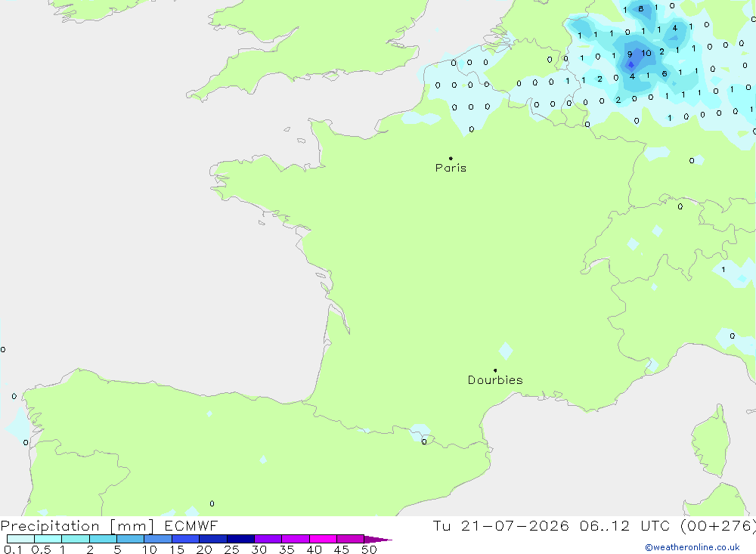Click the '9' precipitation value on map
This screenshot has height=554, width=756.
(x=630, y=54)
